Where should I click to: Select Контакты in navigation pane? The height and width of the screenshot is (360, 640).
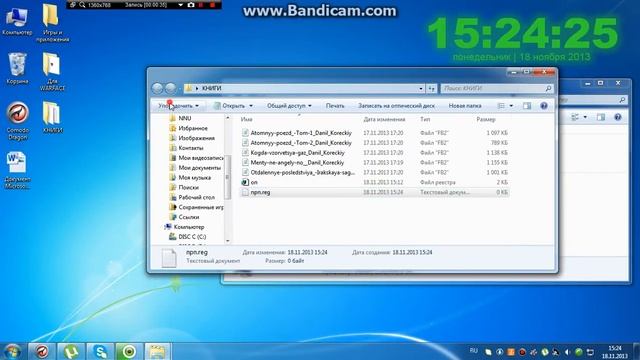coord(191,148)
